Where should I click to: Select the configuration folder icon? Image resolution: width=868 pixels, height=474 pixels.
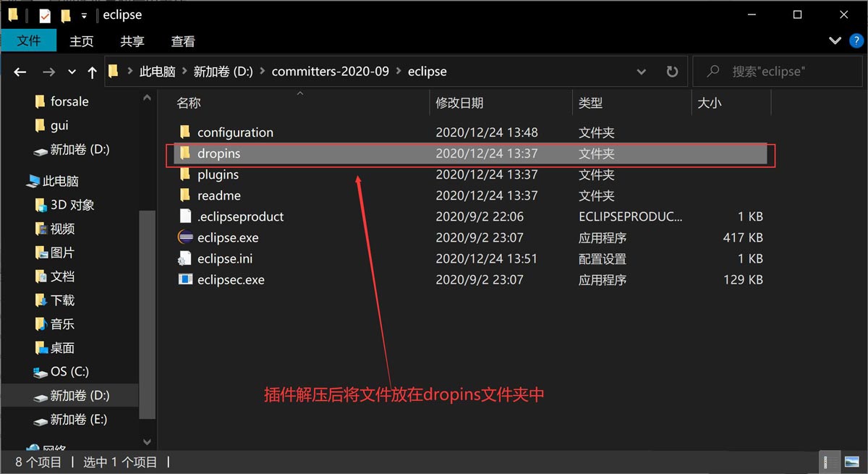click(185, 132)
